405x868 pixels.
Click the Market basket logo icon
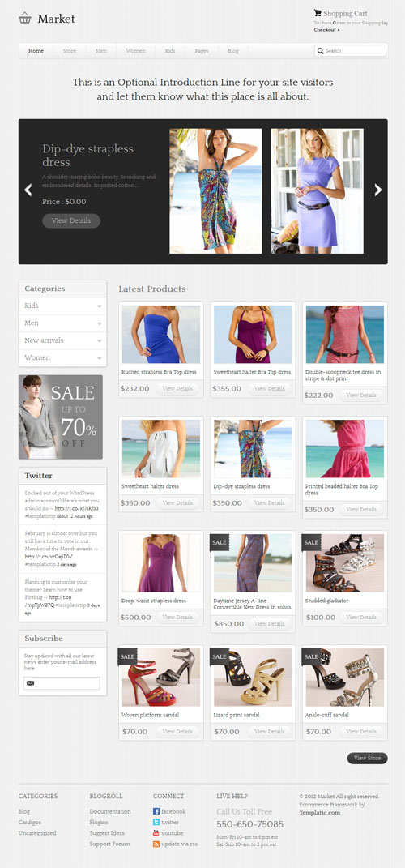coord(25,19)
